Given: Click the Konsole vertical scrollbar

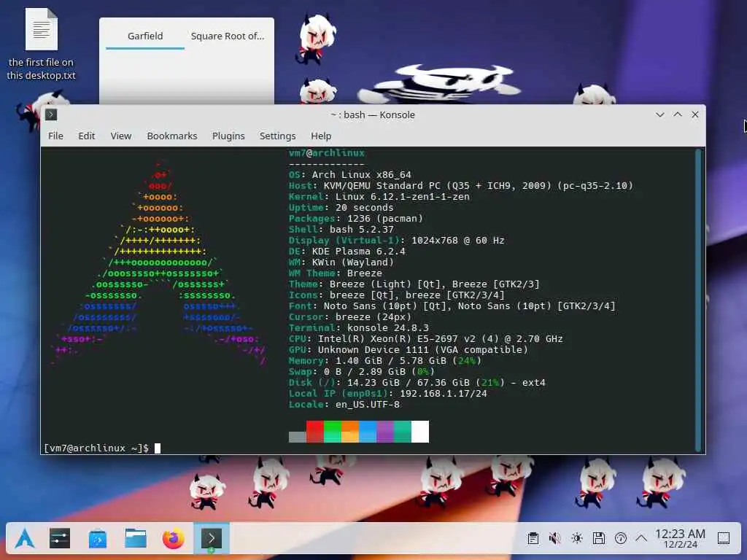Looking at the screenshot, I should tap(698, 300).
